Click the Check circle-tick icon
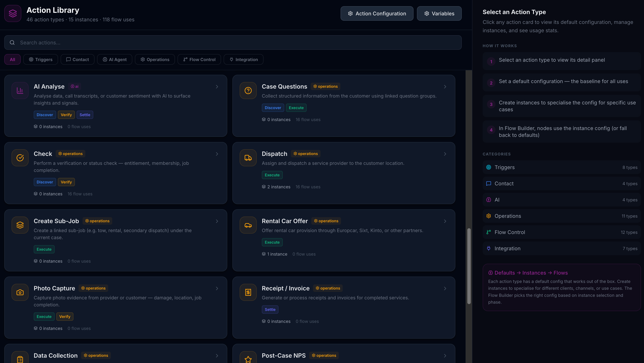 (x=20, y=158)
